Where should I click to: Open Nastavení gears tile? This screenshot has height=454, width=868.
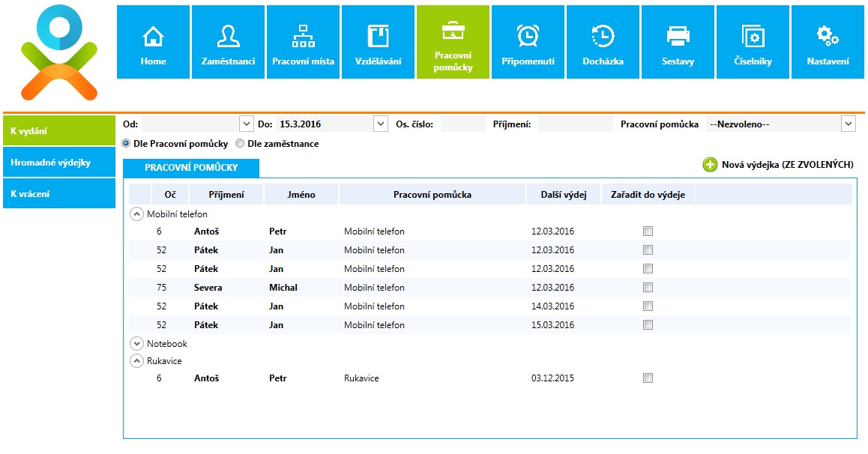(x=828, y=43)
